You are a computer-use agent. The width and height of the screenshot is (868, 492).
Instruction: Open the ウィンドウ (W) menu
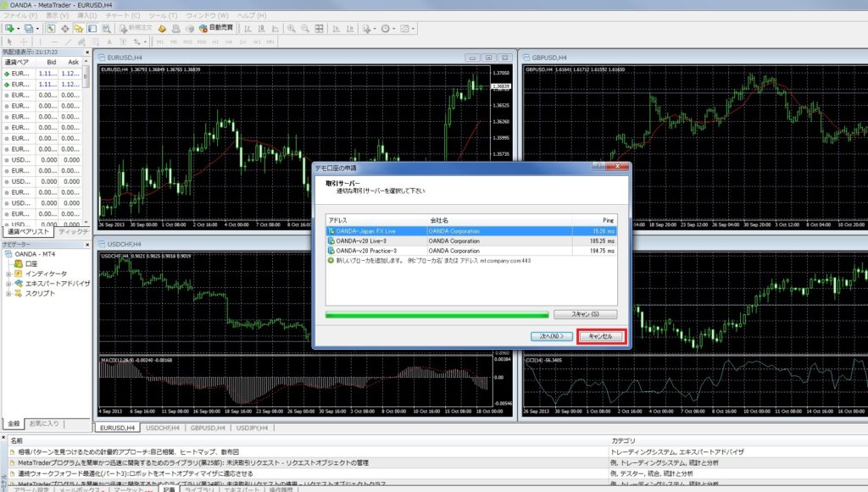click(207, 15)
